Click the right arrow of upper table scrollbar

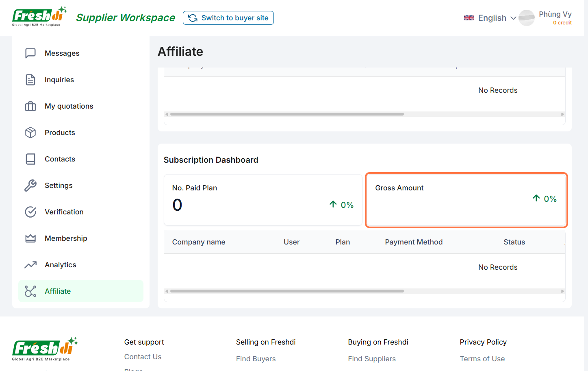click(x=562, y=114)
